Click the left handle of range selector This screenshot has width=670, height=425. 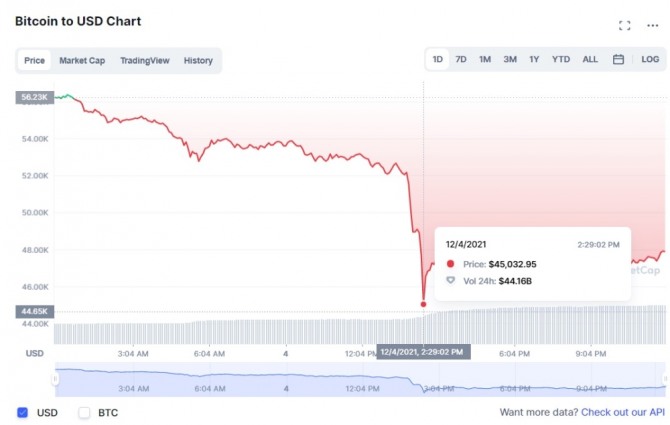tap(55, 379)
